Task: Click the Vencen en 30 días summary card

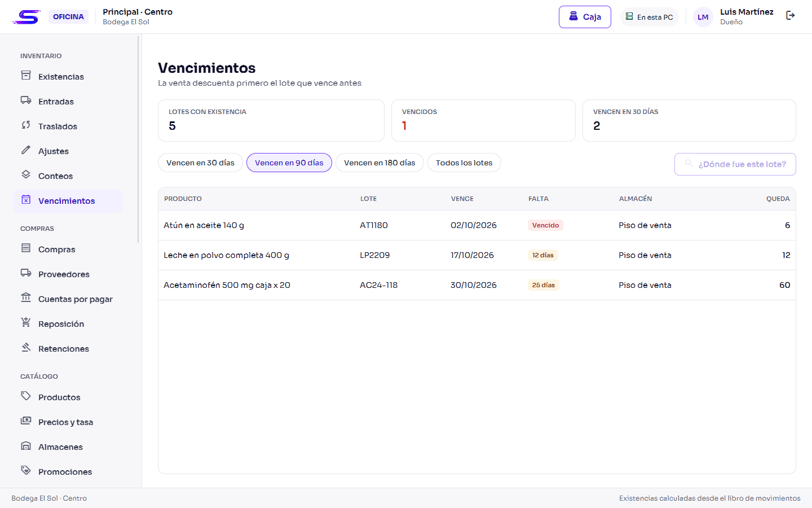Action: 689,121
